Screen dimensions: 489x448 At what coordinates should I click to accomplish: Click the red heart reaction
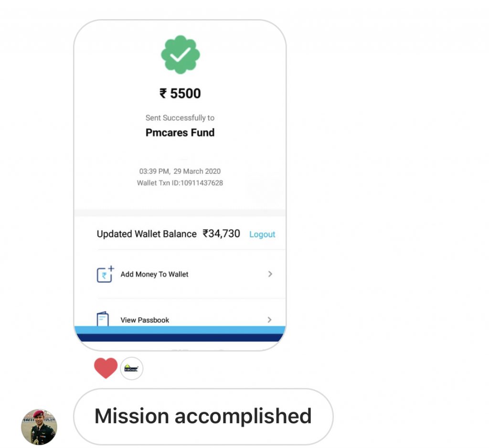pyautogui.click(x=106, y=368)
